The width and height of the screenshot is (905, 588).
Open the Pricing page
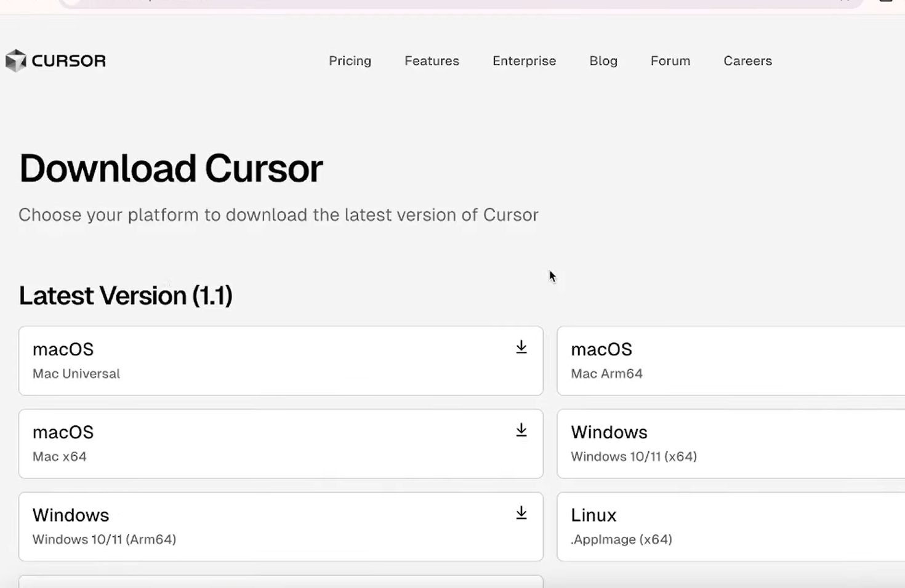point(350,61)
